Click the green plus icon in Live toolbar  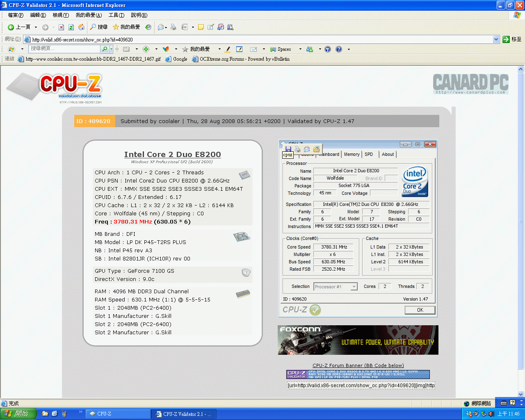pyautogui.click(x=146, y=49)
